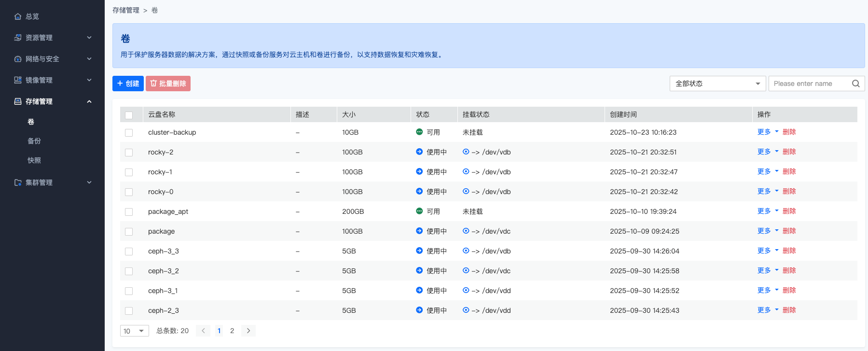Delete the ceph-2_3 volume via 删除 link
The image size is (868, 351).
(x=789, y=310)
